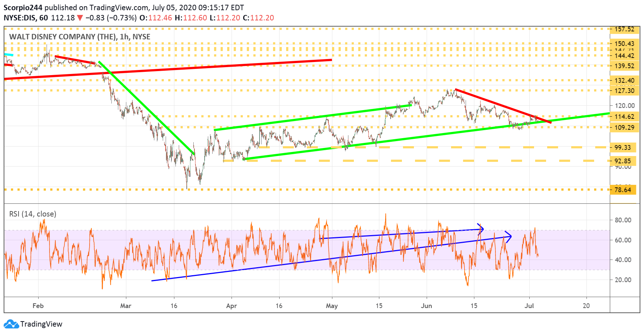Screen dimensions: 644x335
Task: Click the NYSE:DIS, 60 symbol label
Action: click(26, 18)
